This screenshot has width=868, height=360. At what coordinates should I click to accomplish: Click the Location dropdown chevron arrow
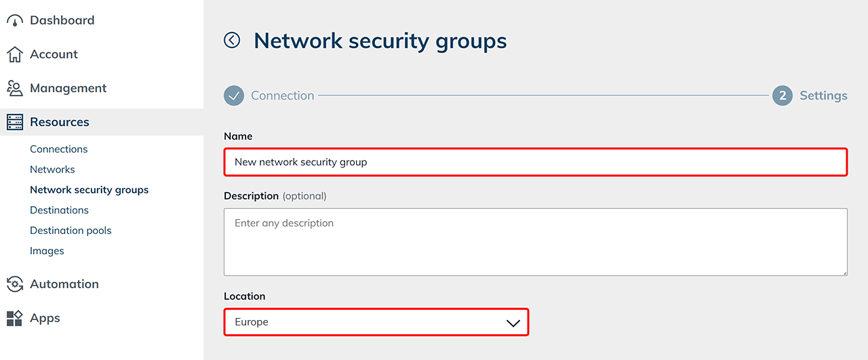click(x=513, y=323)
